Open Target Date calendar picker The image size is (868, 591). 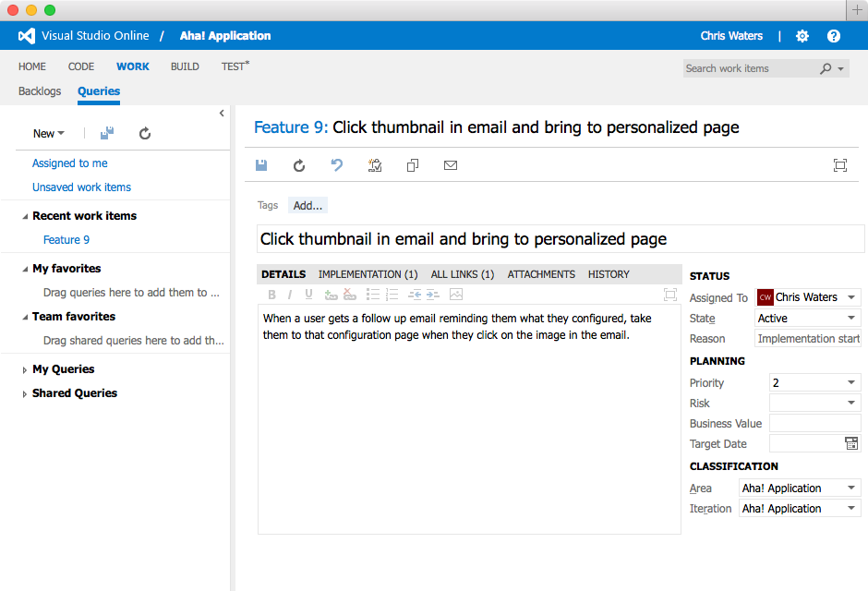point(851,443)
